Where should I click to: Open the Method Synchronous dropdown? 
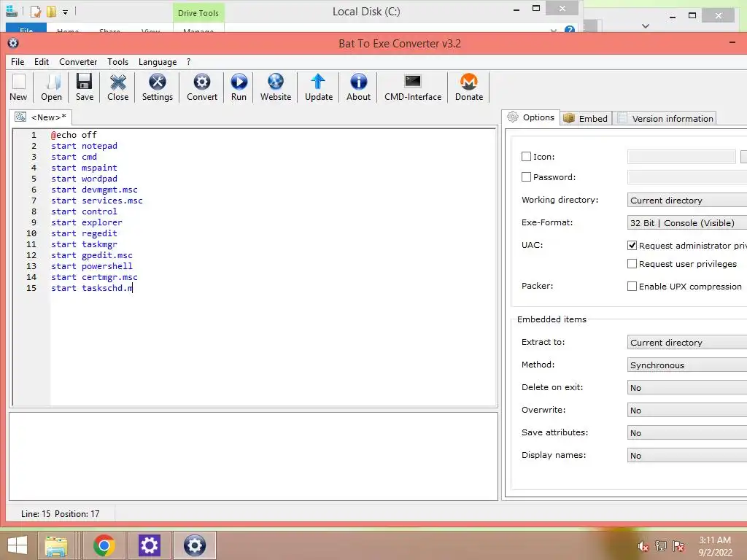(x=687, y=365)
